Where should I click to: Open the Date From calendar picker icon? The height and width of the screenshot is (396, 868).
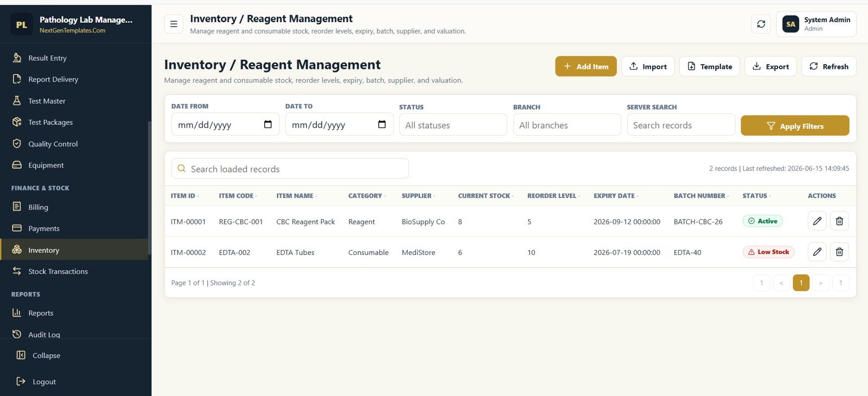268,124
